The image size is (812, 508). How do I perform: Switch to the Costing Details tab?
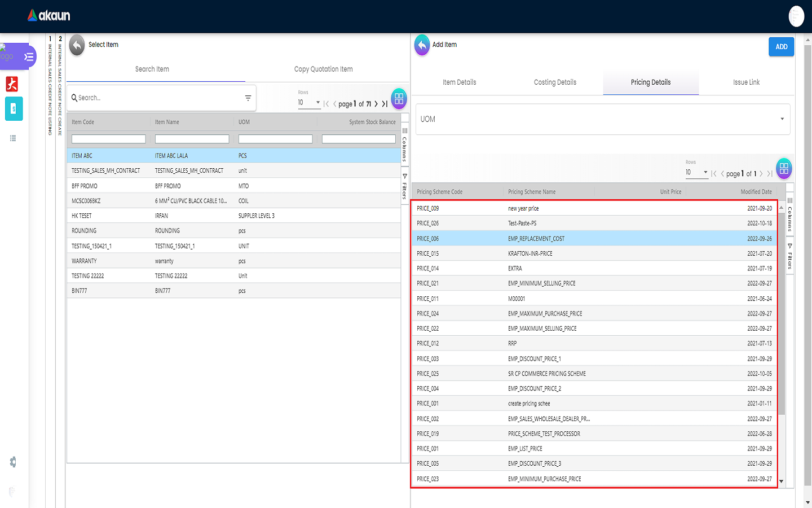point(555,82)
